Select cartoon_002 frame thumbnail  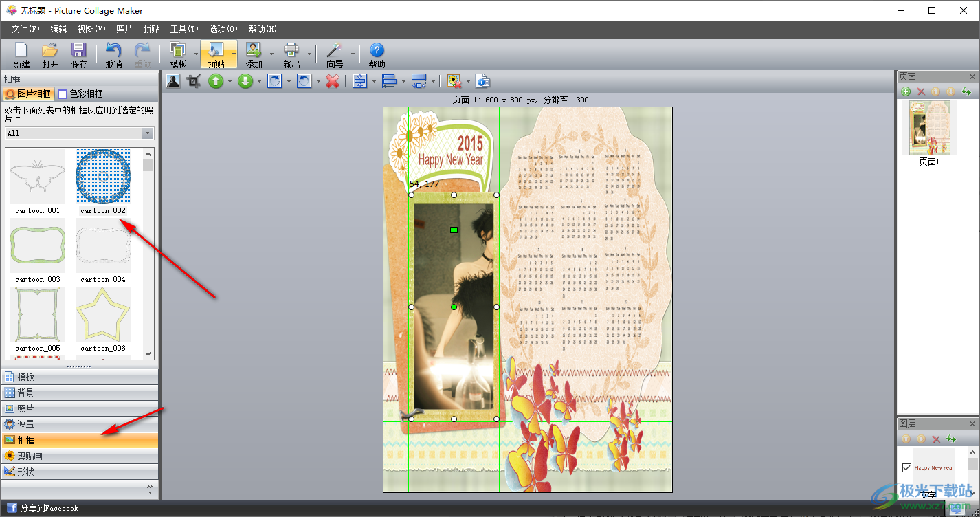[103, 177]
